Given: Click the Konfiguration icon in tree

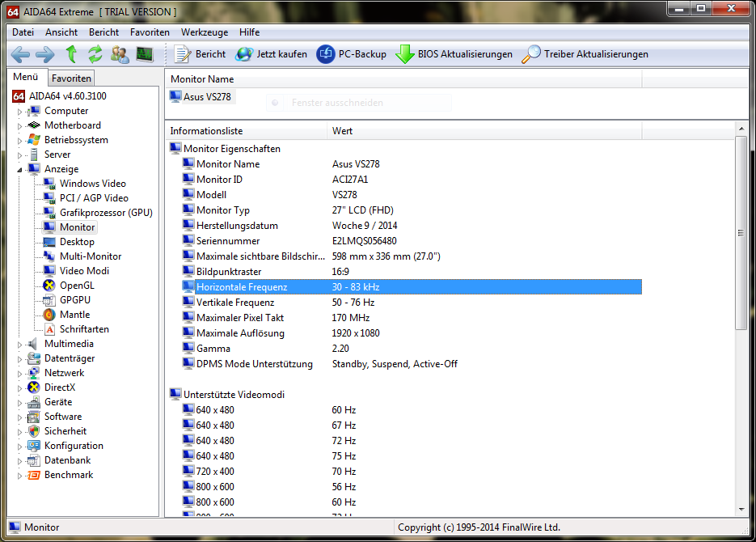Looking at the screenshot, I should click(x=34, y=446).
